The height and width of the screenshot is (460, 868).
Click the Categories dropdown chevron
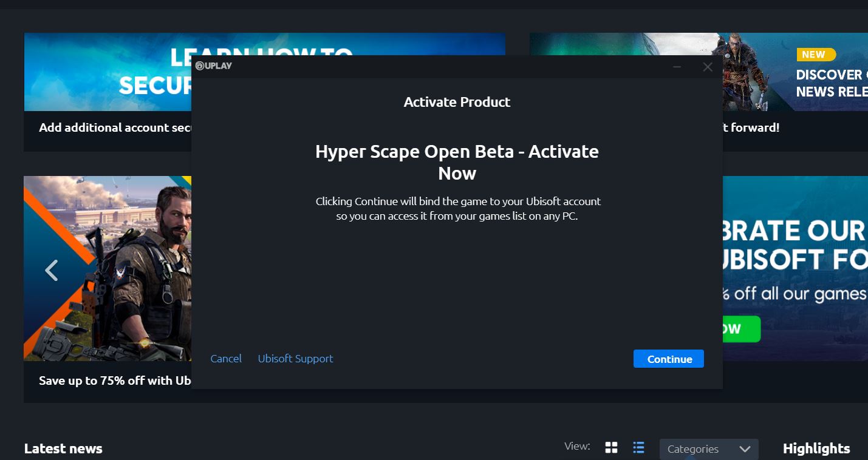tap(745, 449)
